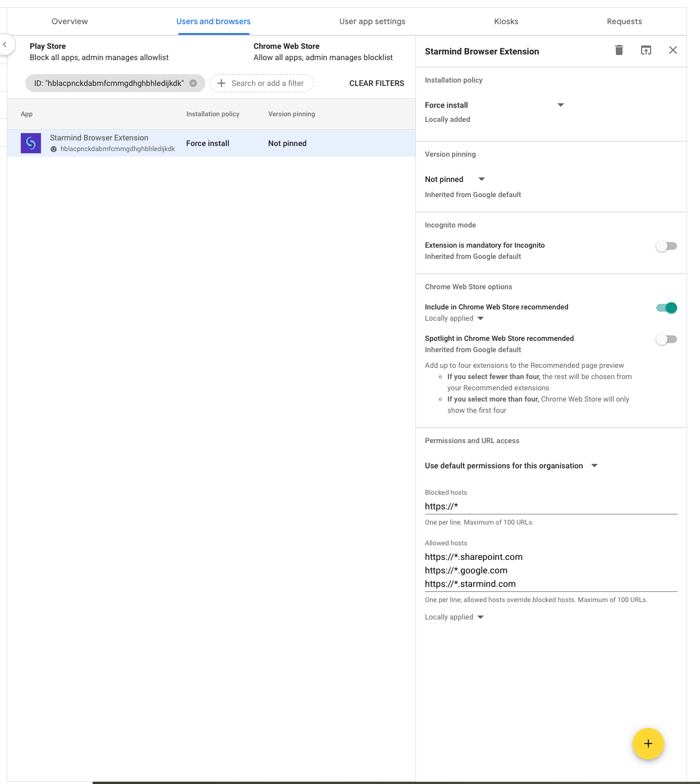Image resolution: width=700 pixels, height=784 pixels.
Task: Click extension ID hblacpnckdabmfcmmgdhghbhledijkdk in row
Action: (118, 149)
